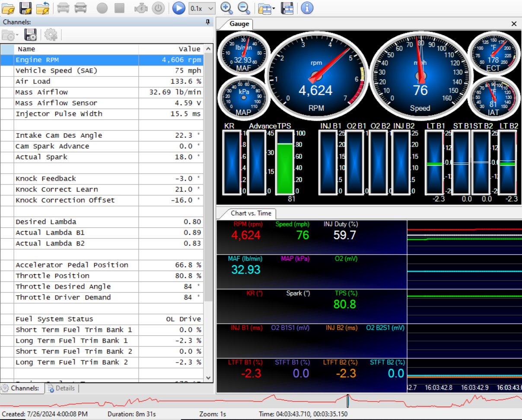Select the Chart vs. Time tab

click(251, 213)
